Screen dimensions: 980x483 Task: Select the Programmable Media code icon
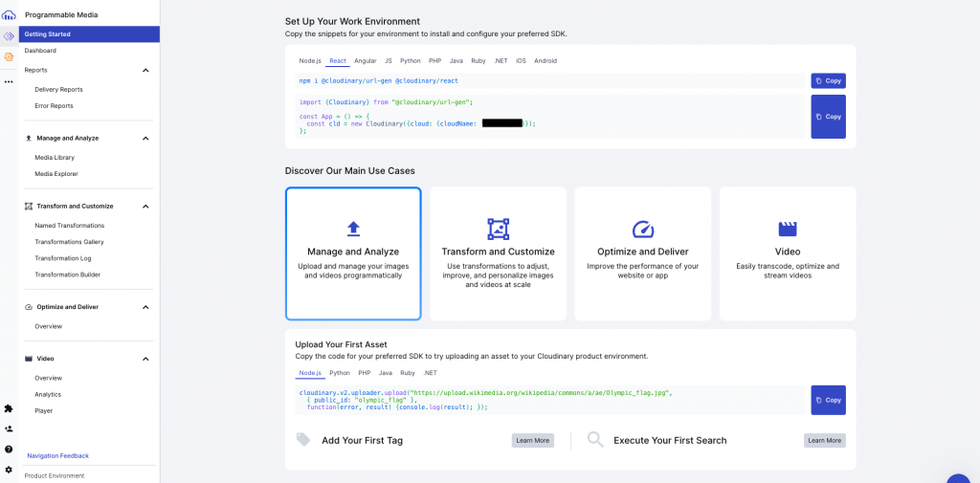pos(9,36)
